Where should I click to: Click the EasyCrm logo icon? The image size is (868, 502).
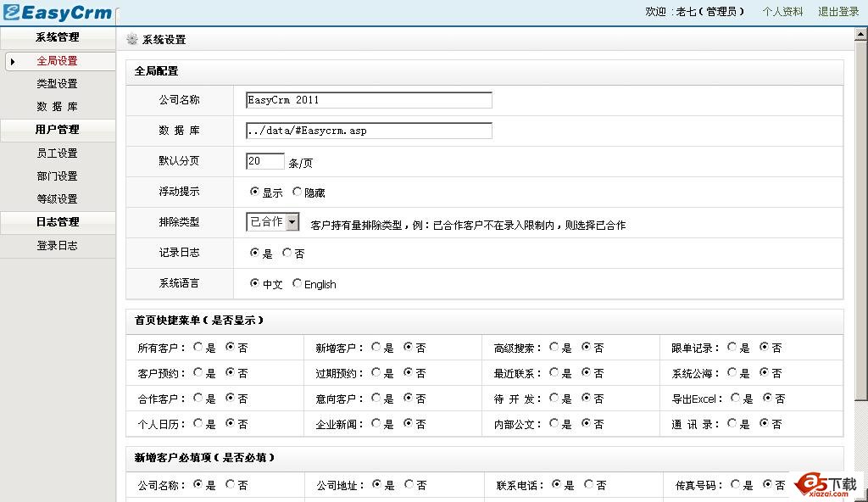pos(11,13)
